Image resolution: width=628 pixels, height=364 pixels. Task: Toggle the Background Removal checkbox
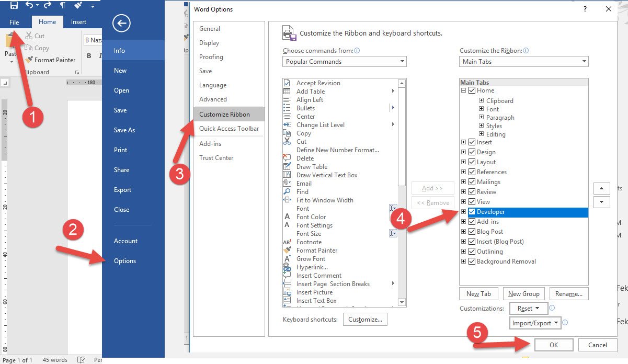click(472, 261)
